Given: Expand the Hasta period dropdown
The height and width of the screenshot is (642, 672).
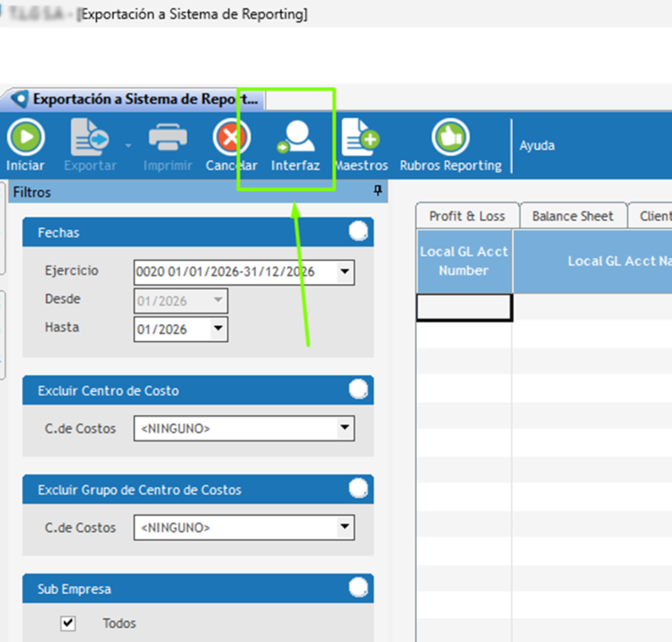Looking at the screenshot, I should tap(218, 328).
